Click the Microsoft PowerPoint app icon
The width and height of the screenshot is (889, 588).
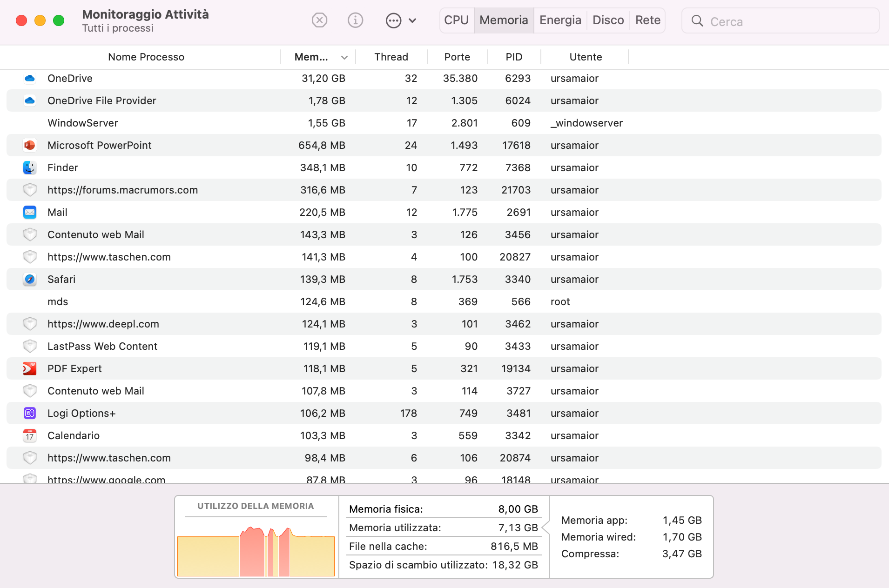pyautogui.click(x=30, y=145)
